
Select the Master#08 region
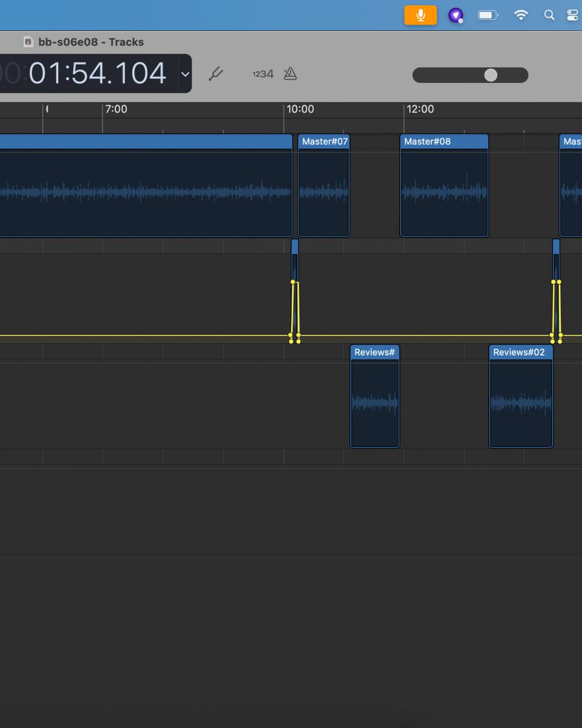444,188
